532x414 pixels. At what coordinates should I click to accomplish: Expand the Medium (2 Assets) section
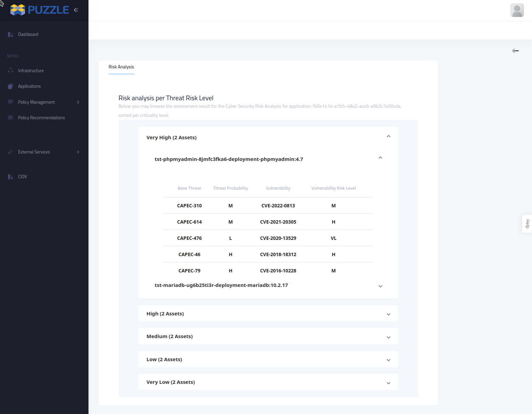point(389,337)
